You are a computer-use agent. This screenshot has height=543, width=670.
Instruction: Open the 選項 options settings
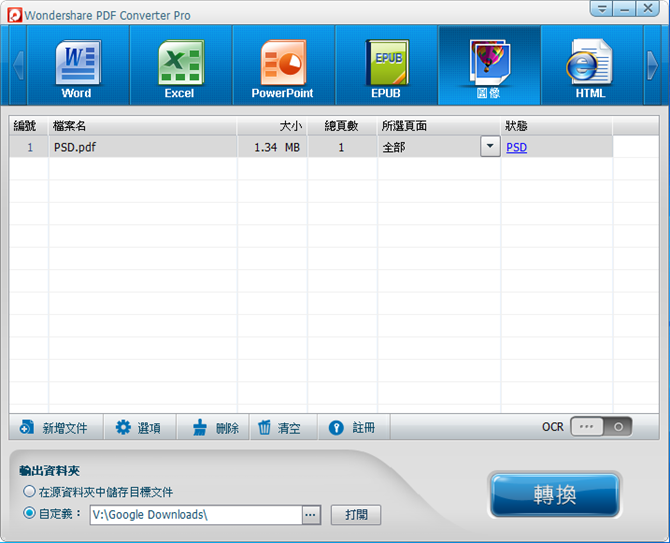point(139,427)
